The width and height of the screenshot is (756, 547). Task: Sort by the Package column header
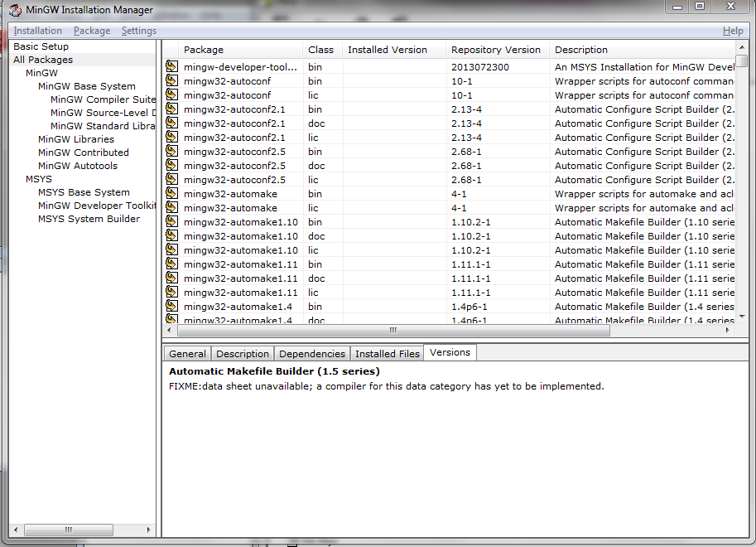coord(241,50)
